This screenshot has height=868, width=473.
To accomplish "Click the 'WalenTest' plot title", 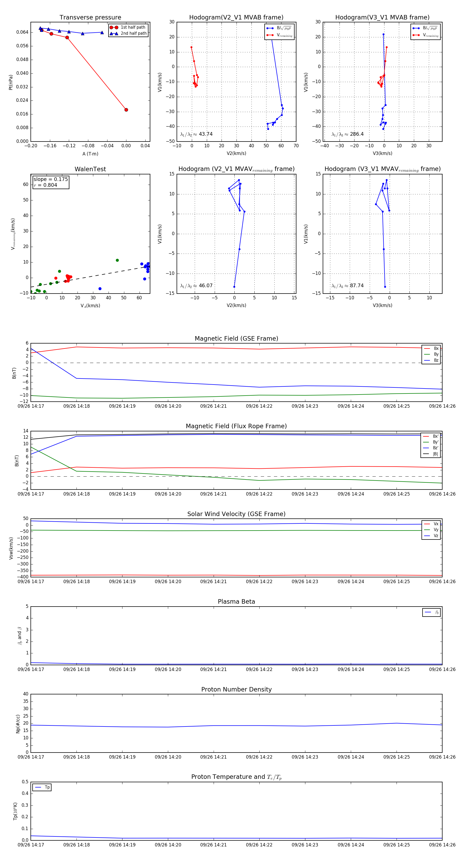I will click(90, 169).
